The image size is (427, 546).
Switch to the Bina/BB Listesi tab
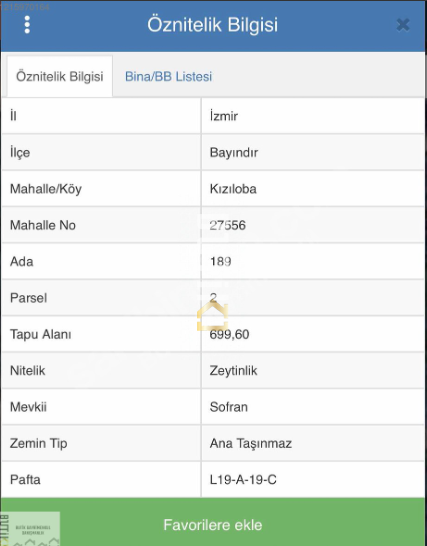coord(169,76)
